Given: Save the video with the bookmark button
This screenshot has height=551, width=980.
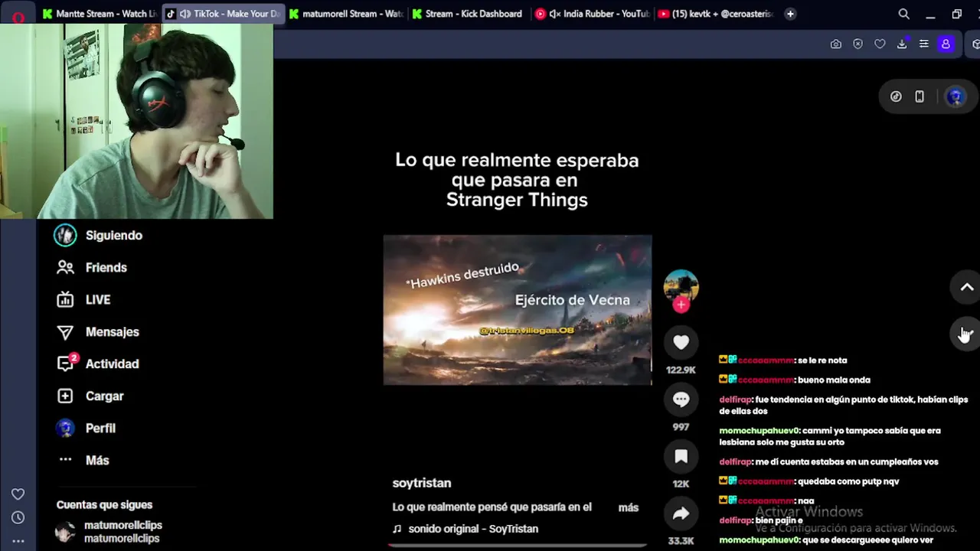Looking at the screenshot, I should pos(681,456).
